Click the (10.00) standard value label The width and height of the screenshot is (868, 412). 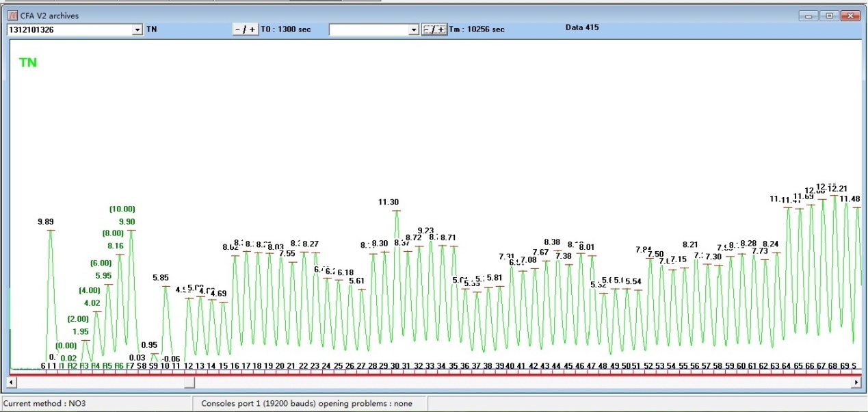tap(122, 209)
